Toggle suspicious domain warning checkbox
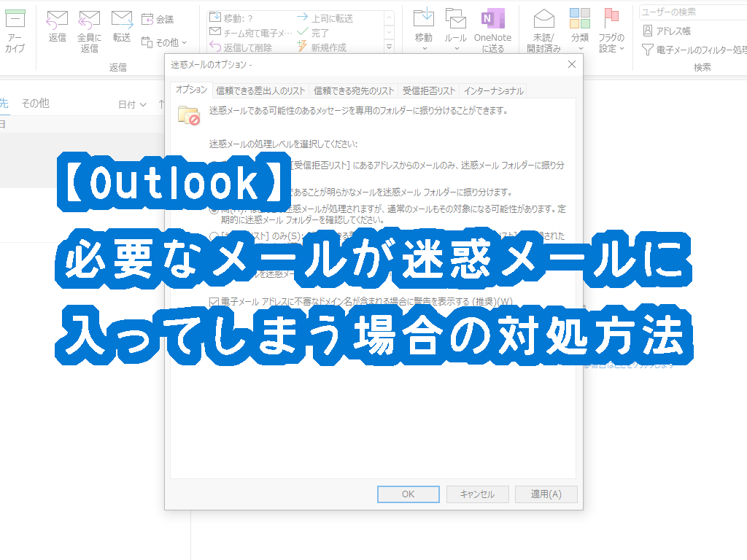747x560 pixels. click(x=214, y=302)
